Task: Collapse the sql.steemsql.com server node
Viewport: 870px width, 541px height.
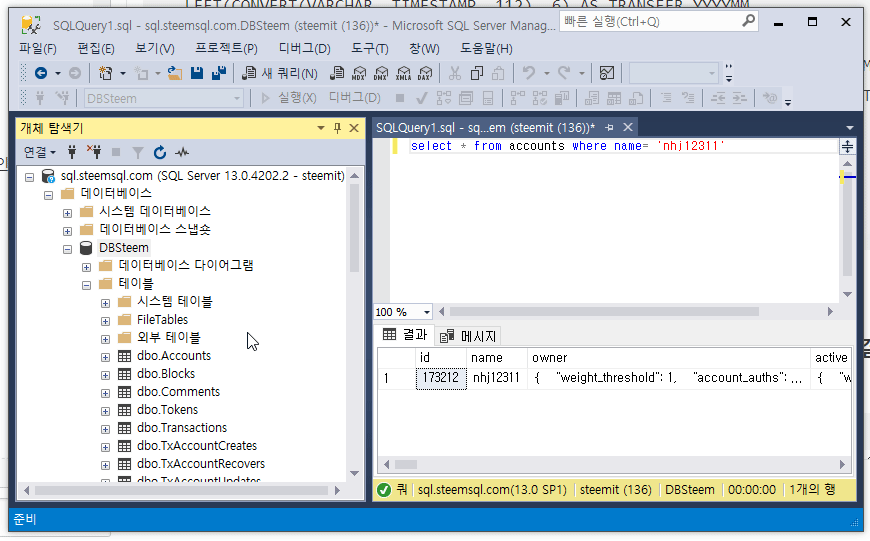Action: coord(29,177)
